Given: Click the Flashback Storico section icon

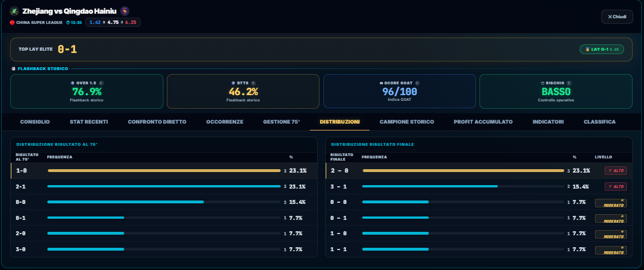Looking at the screenshot, I should 14,68.
